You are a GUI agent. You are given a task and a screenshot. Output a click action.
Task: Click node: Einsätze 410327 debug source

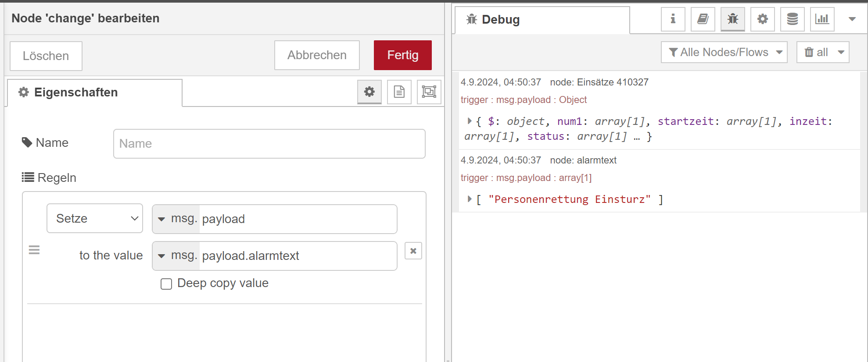click(x=599, y=82)
